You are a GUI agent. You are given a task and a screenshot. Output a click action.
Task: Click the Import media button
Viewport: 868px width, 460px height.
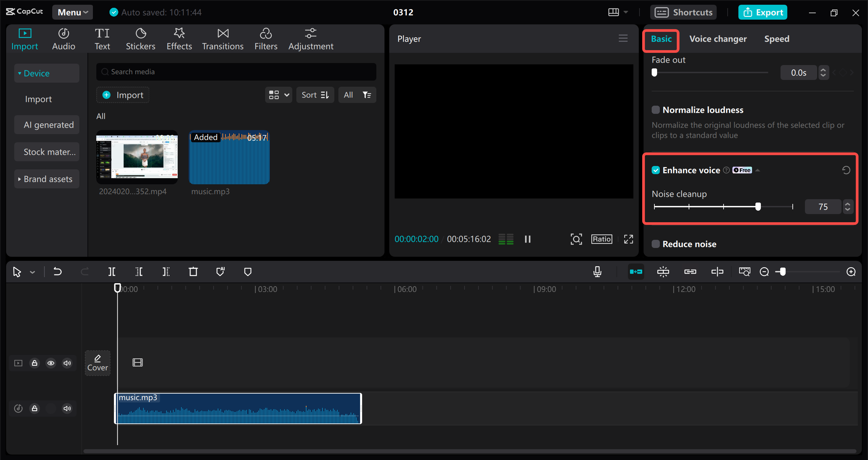123,95
